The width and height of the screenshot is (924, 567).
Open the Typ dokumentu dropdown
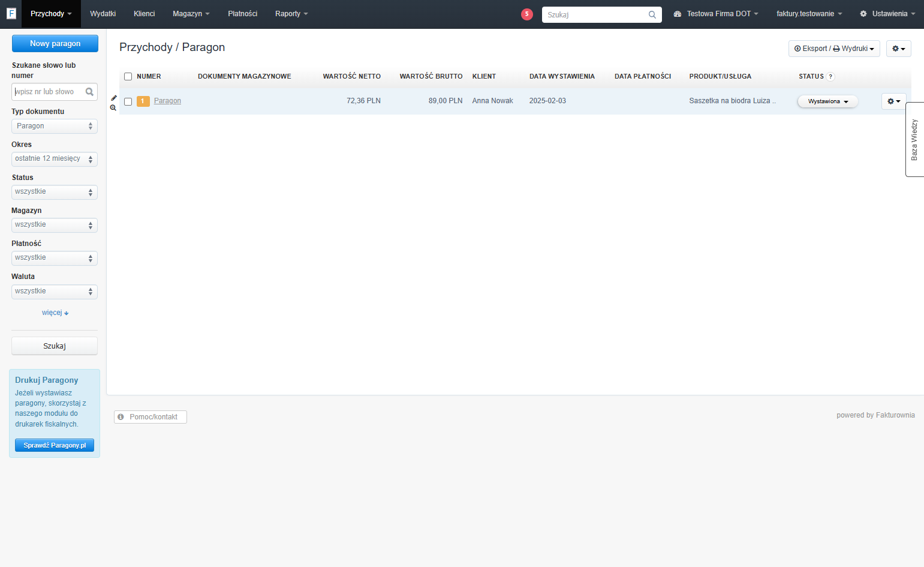(x=55, y=126)
